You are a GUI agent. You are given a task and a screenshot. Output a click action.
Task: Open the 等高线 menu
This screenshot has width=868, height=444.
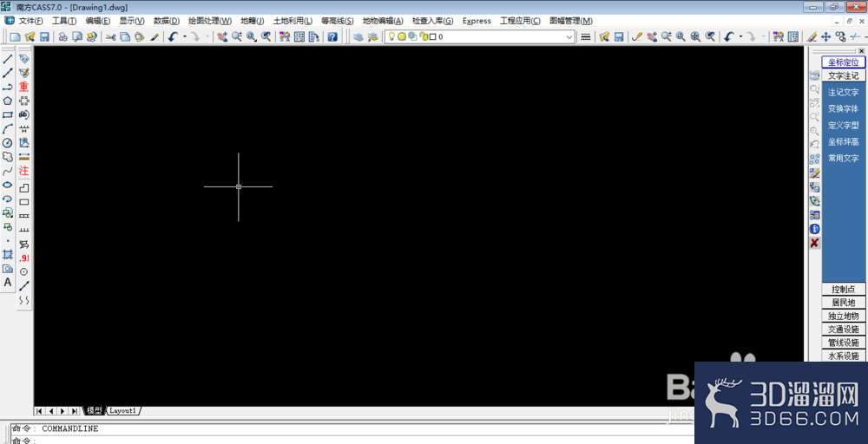(337, 21)
